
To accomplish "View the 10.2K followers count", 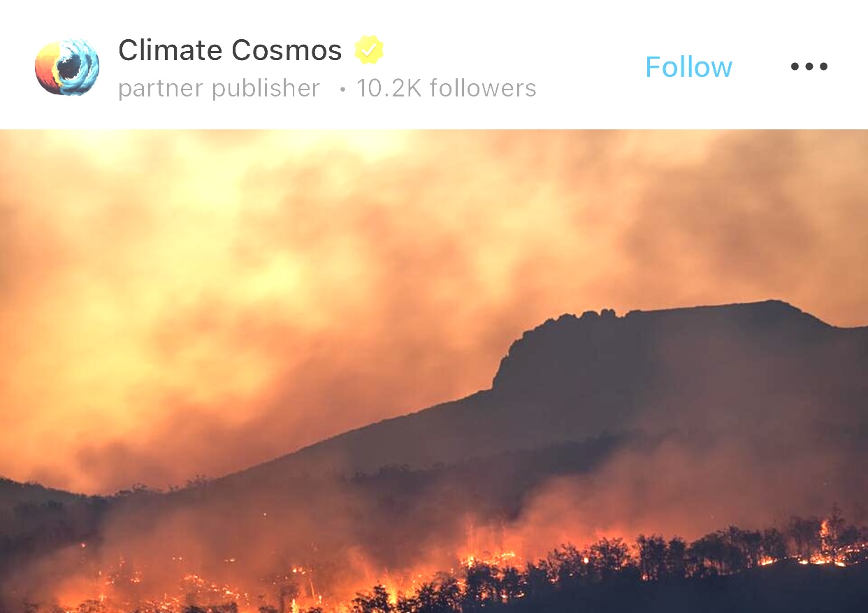I will click(446, 89).
